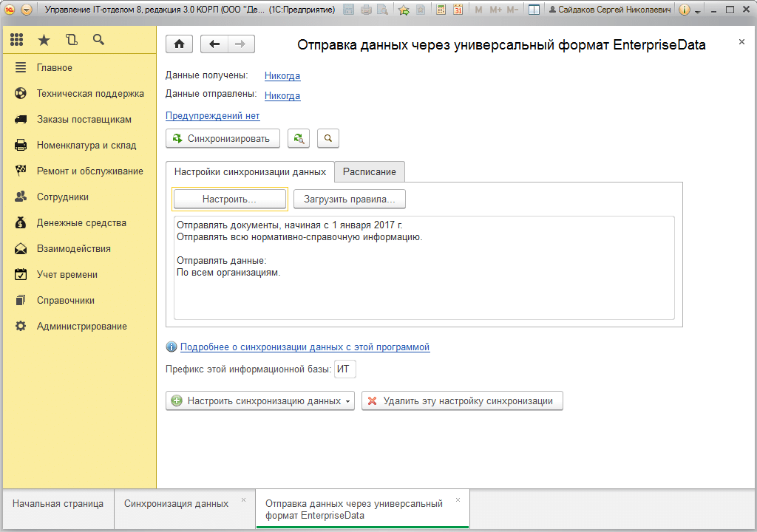Screen dimensions: 757x532
Task: Click the sync-with-additional-settings icon button
Action: point(299,139)
